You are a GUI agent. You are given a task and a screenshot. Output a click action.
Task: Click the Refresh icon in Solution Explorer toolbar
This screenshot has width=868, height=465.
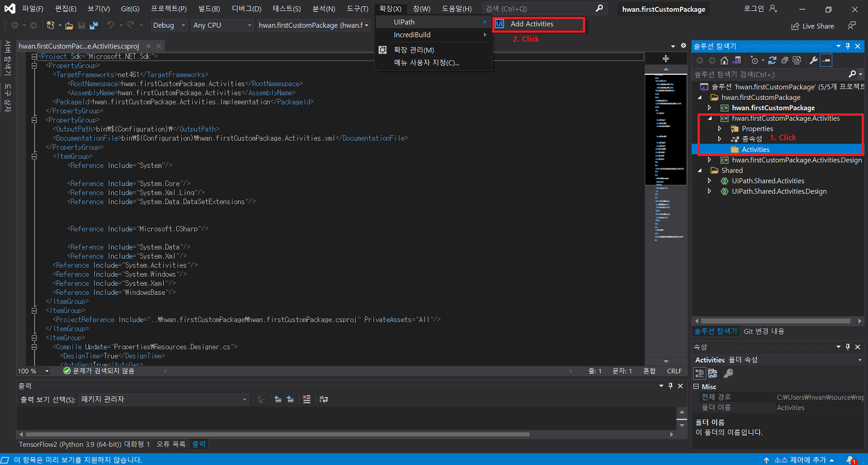click(x=773, y=60)
